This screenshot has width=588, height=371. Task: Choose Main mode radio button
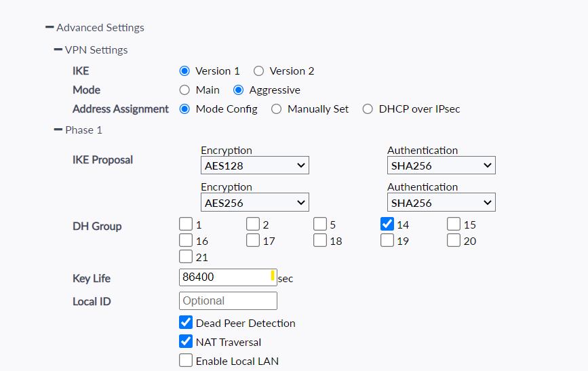184,90
